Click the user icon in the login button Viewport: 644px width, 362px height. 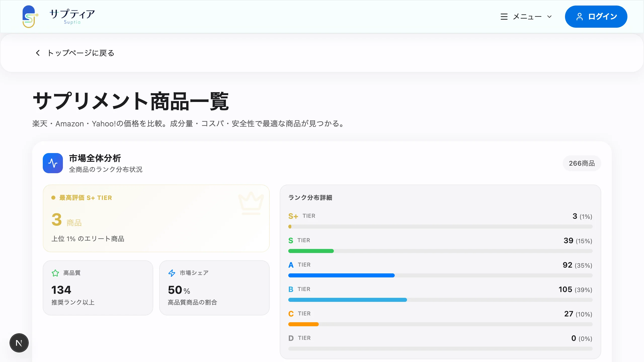click(x=580, y=17)
